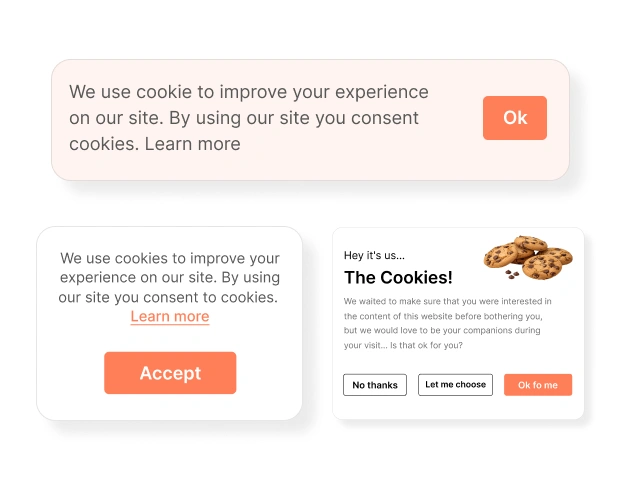This screenshot has width=621, height=479.
Task: Click the 'We waited to make sure' paragraph
Action: pos(447,301)
